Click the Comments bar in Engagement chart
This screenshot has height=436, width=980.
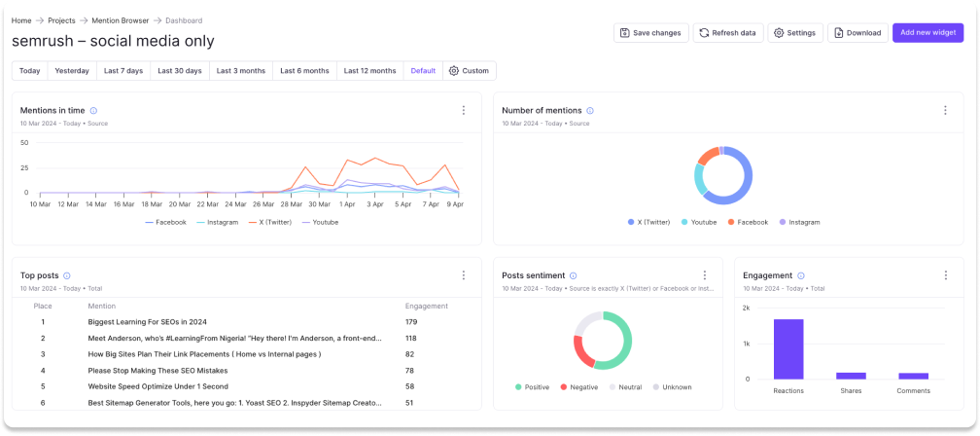913,376
